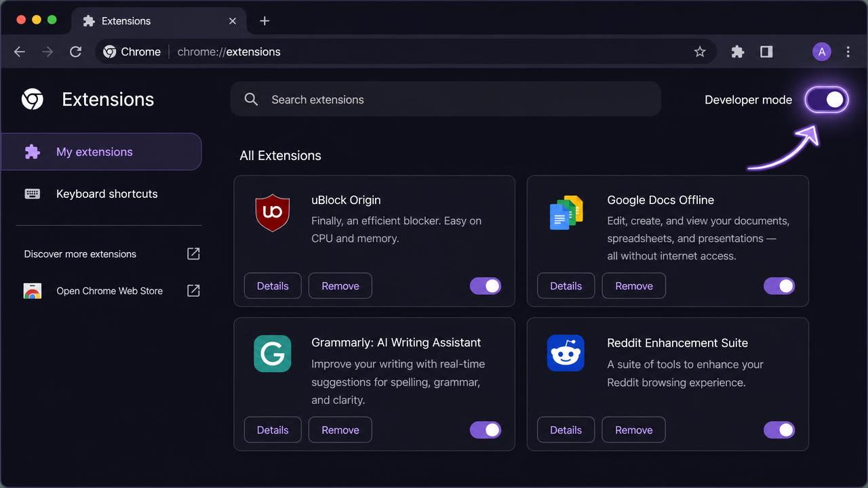Remove Reddit Enhancement Suite extension
The image size is (868, 488).
[634, 430]
